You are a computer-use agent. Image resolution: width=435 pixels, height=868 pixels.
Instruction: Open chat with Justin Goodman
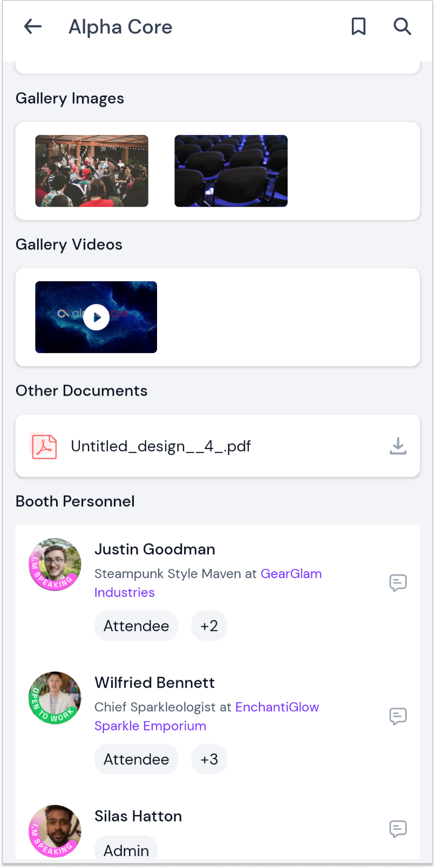[398, 583]
